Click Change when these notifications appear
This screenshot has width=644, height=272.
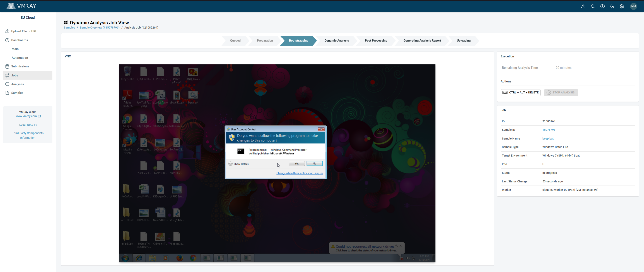pos(300,173)
